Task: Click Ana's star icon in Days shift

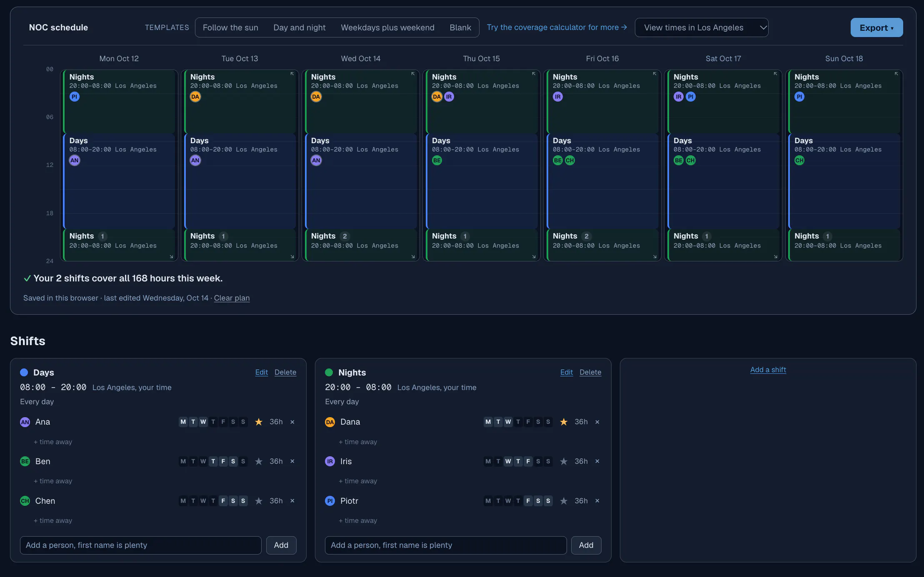Action: coord(259,422)
